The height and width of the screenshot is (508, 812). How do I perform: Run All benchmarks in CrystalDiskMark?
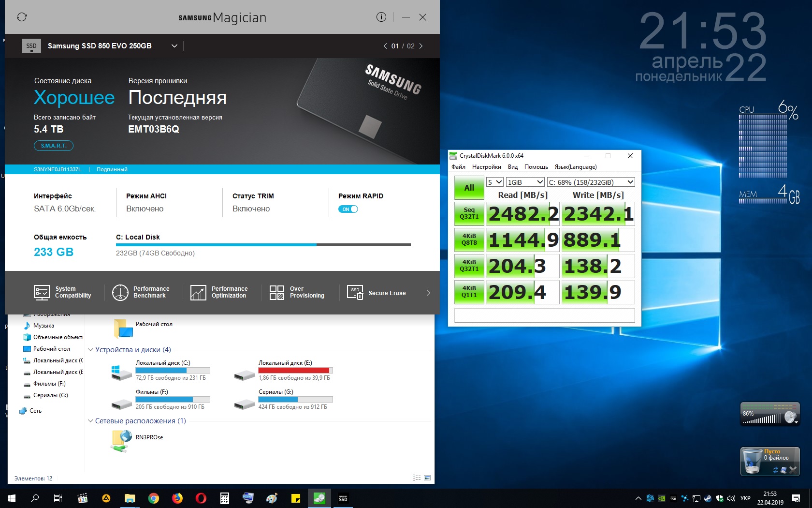click(469, 188)
